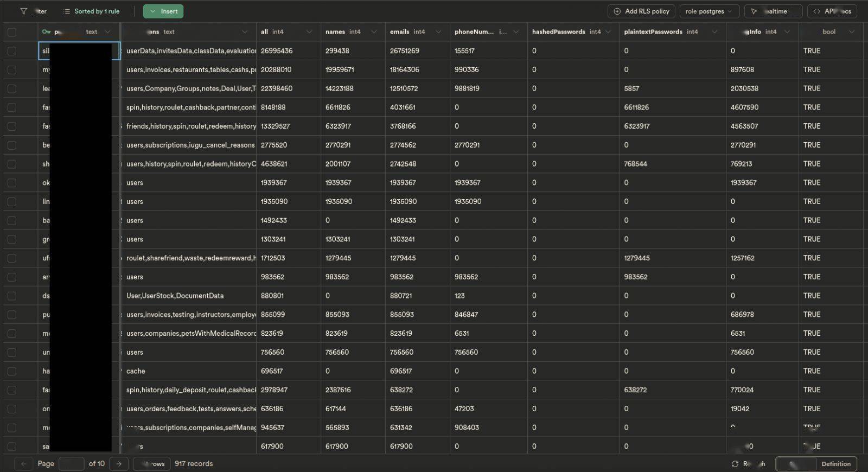Select plaintextPasswords cell 5857
The width and height of the screenshot is (868, 472).
click(x=673, y=88)
